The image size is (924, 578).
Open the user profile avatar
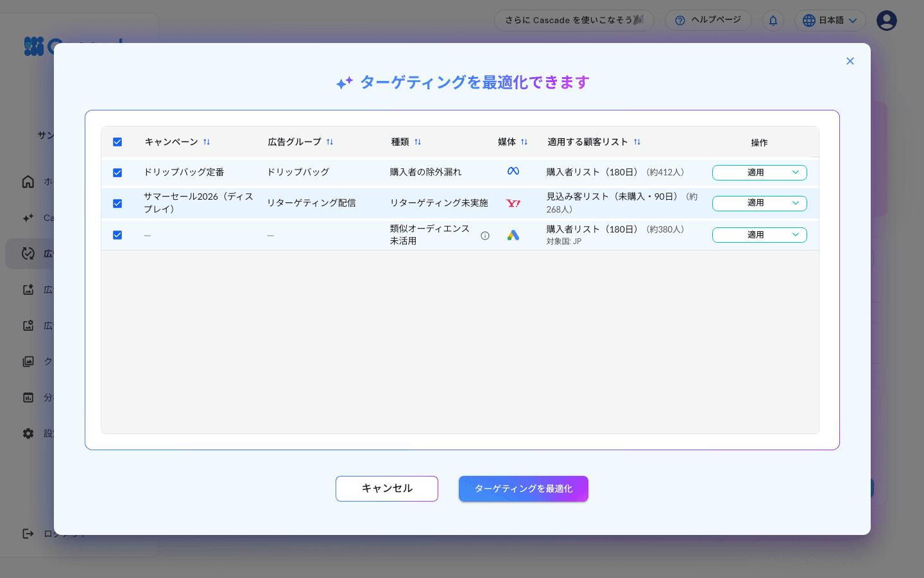click(x=887, y=21)
